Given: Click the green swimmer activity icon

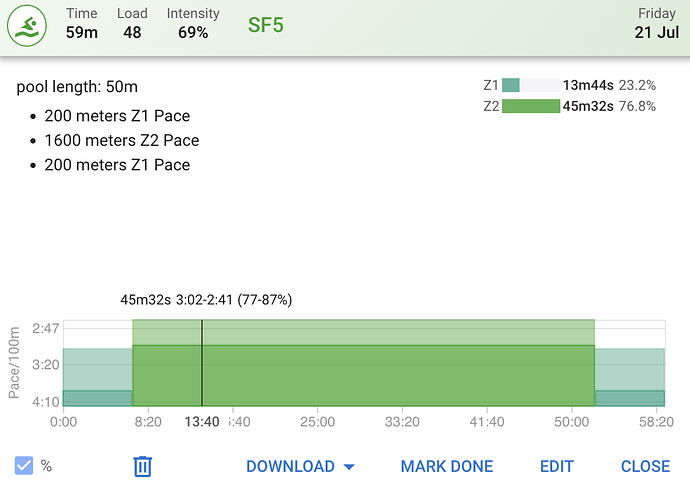Looking at the screenshot, I should (27, 26).
